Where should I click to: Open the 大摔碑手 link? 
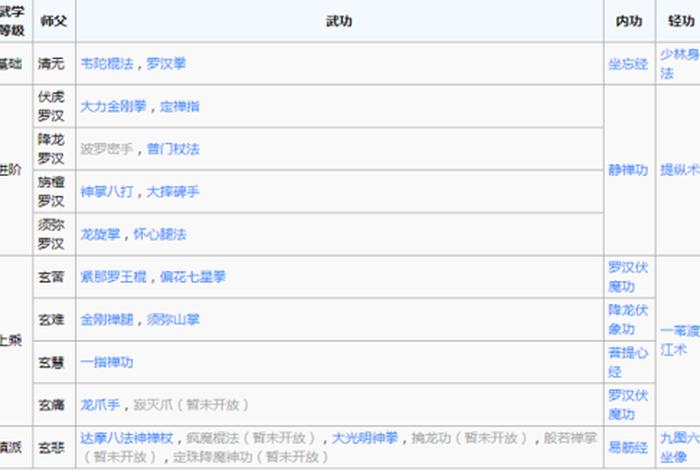point(173,191)
